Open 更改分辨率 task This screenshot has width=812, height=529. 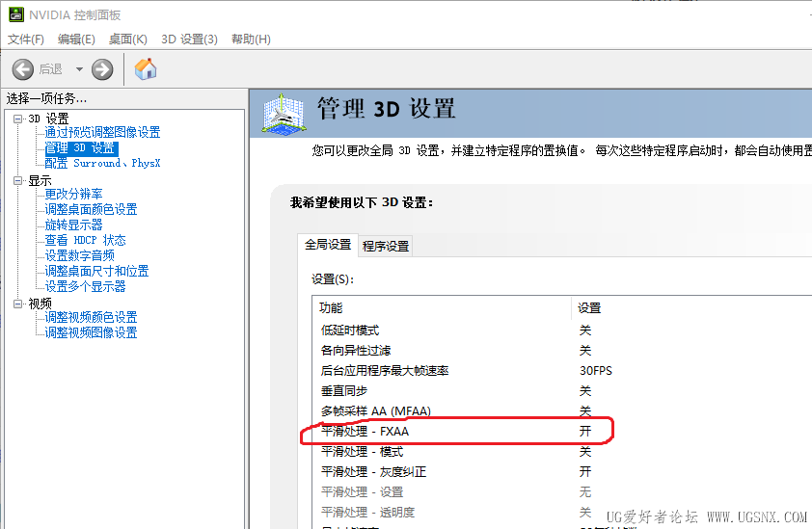click(73, 194)
